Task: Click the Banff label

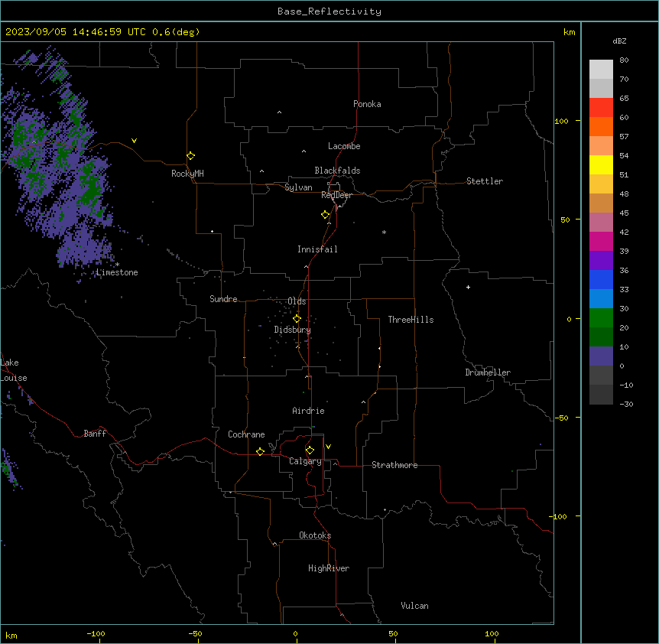Action: click(x=95, y=434)
